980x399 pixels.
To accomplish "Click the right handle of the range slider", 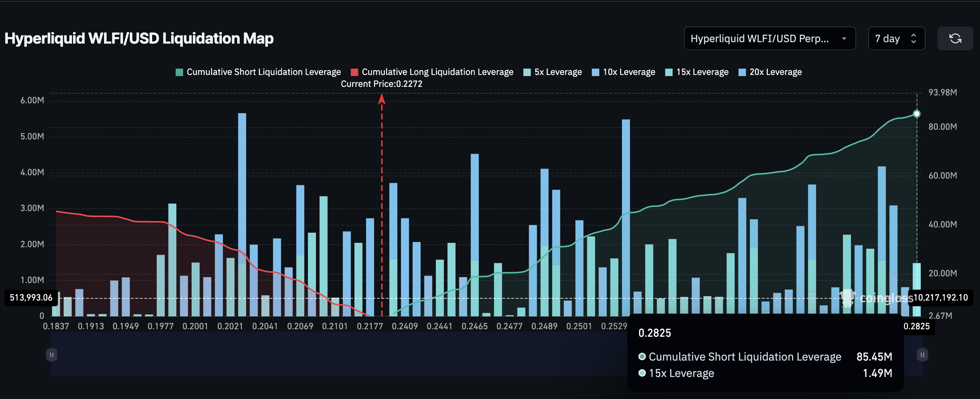I will (x=922, y=355).
